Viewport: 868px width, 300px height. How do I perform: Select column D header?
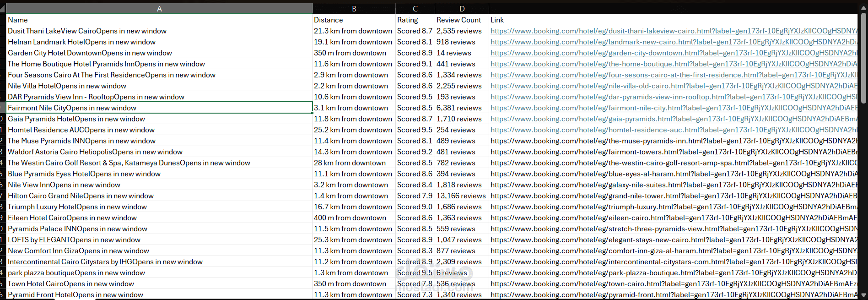462,9
